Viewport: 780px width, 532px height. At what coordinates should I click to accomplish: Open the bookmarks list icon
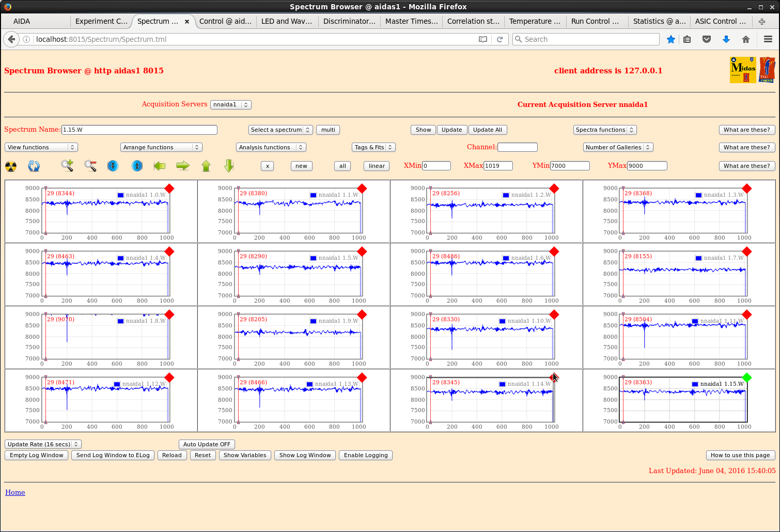pyautogui.click(x=687, y=39)
